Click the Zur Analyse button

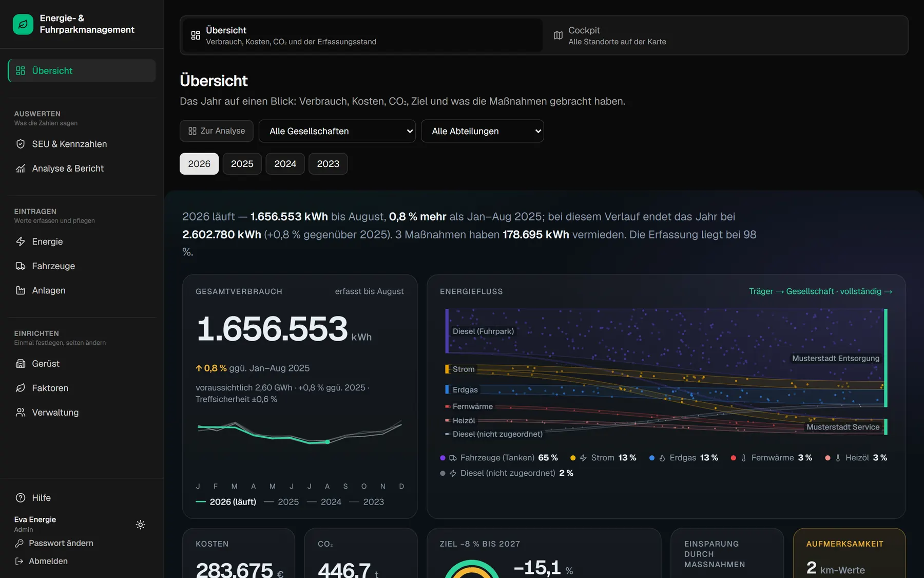pos(217,131)
